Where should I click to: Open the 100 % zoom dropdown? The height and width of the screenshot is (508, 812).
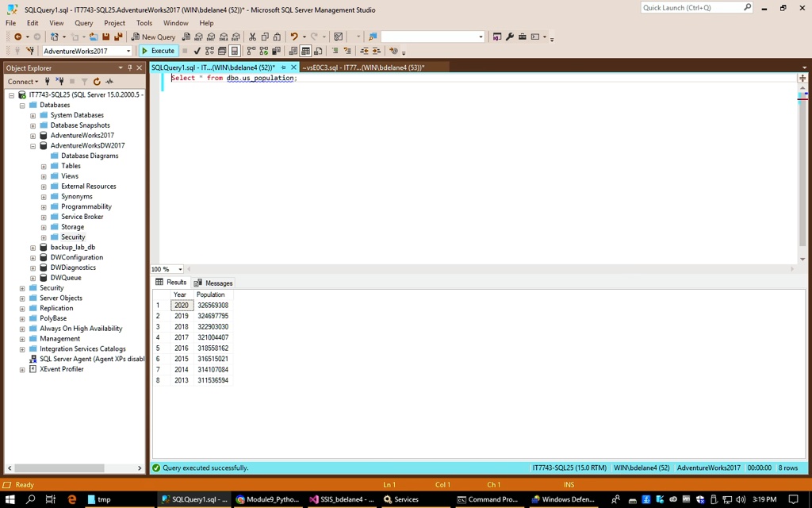pyautogui.click(x=180, y=269)
